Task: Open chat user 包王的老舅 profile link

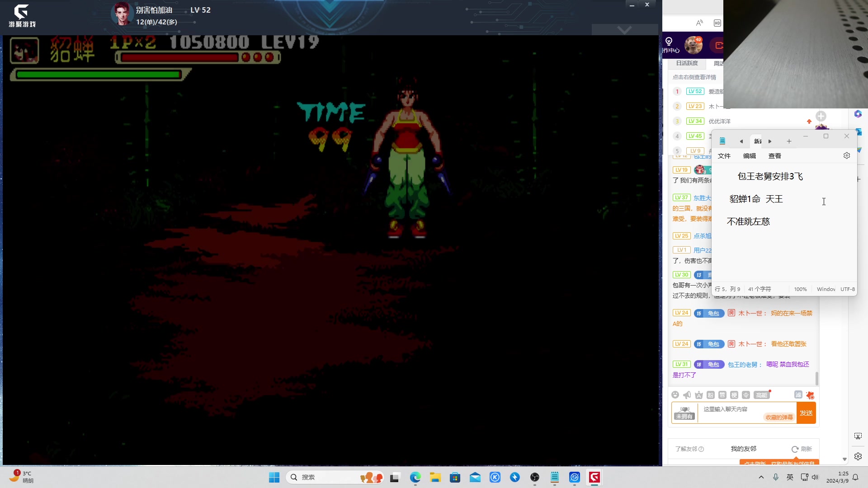Action: (742, 365)
